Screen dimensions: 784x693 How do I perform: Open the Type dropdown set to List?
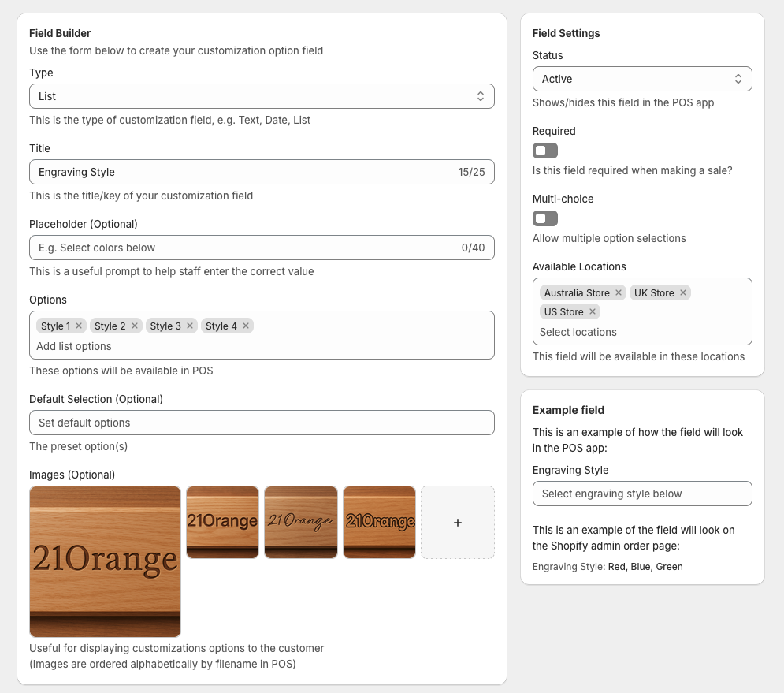pos(262,96)
